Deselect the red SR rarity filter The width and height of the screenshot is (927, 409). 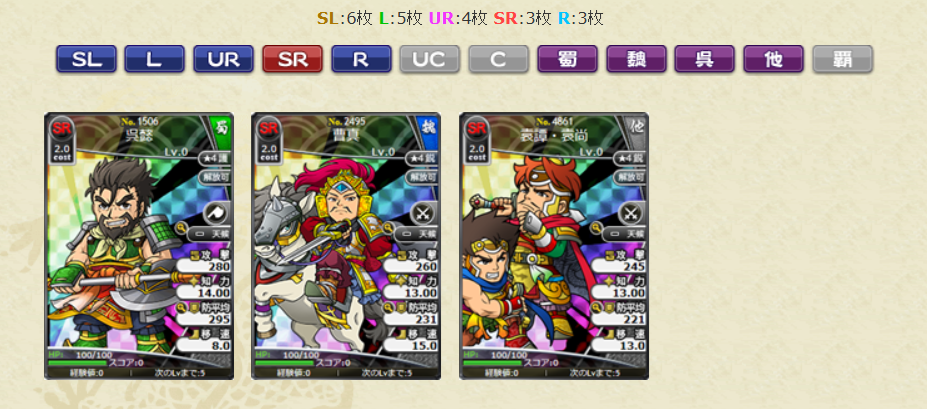(x=292, y=59)
